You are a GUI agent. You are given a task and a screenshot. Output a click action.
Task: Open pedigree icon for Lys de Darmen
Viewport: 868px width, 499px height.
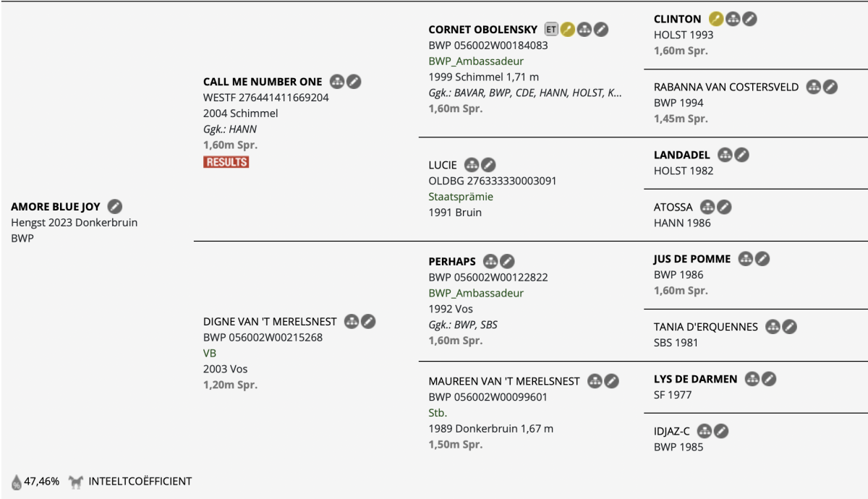click(x=752, y=379)
